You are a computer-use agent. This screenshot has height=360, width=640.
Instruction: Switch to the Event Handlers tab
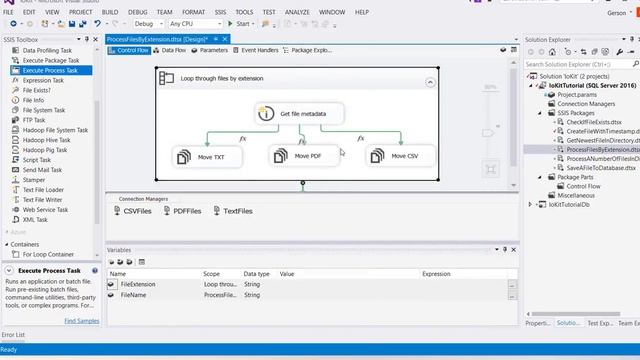pyautogui.click(x=256, y=50)
